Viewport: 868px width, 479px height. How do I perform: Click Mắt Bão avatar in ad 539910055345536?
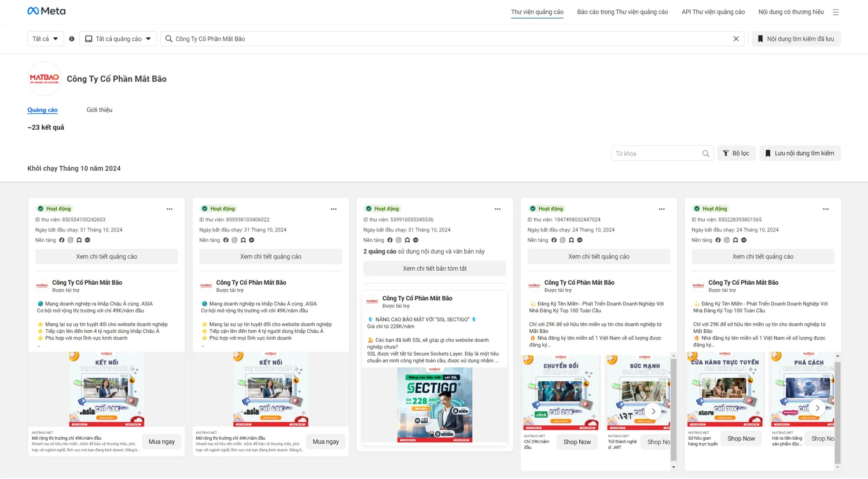(x=372, y=301)
